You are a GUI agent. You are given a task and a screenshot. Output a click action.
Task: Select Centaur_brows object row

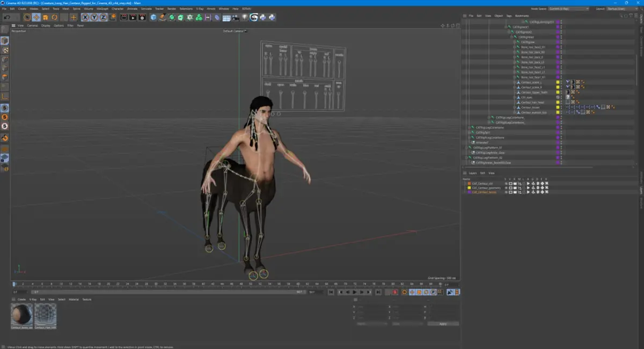[x=530, y=107]
